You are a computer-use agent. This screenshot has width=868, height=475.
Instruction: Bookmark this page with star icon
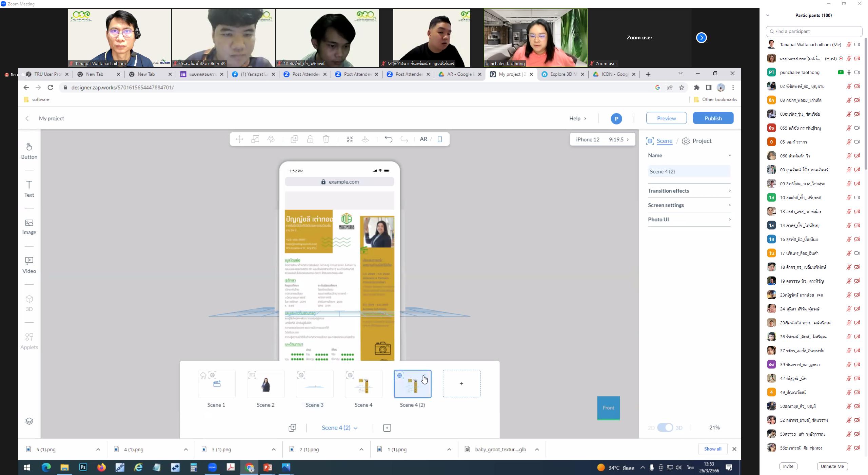[682, 88]
